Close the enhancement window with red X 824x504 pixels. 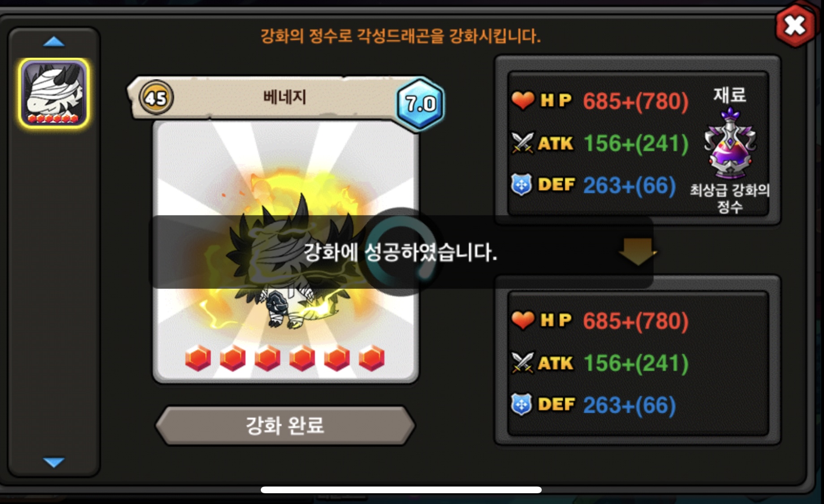pyautogui.click(x=795, y=26)
